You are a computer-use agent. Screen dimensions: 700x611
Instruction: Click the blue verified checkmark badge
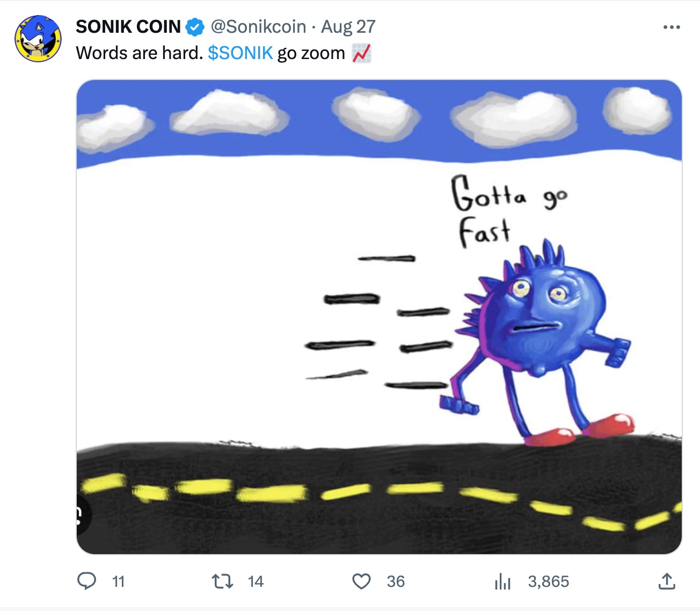(195, 27)
